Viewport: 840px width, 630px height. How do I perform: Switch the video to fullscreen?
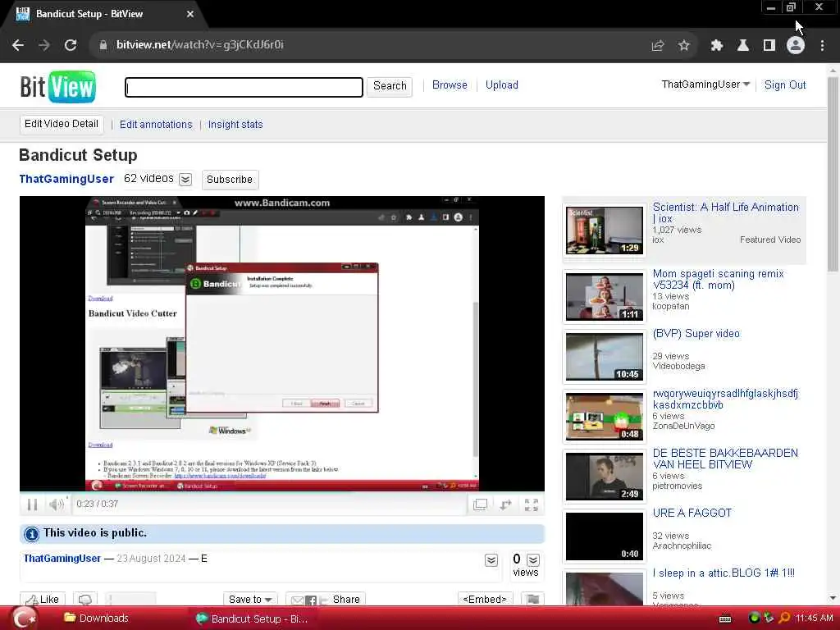tap(532, 504)
